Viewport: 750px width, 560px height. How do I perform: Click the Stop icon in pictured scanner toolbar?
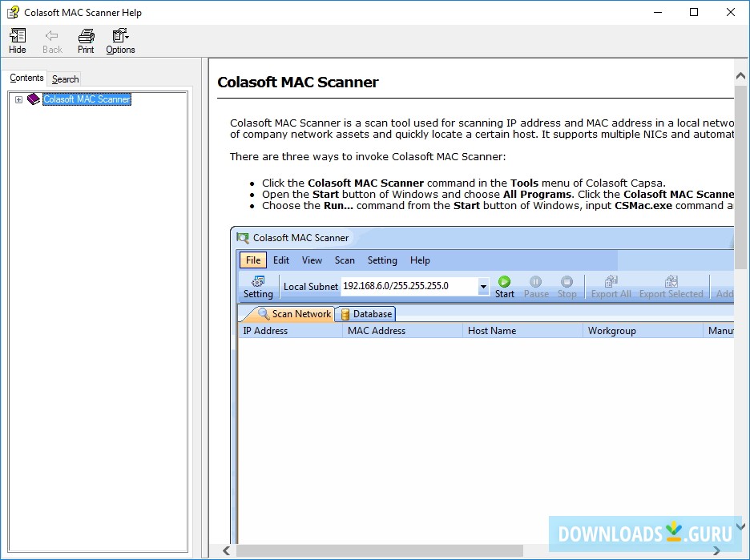(567, 281)
